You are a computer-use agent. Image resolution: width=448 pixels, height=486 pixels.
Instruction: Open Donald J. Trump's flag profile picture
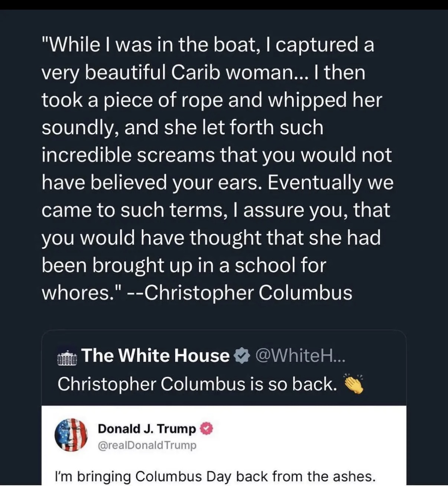71,435
